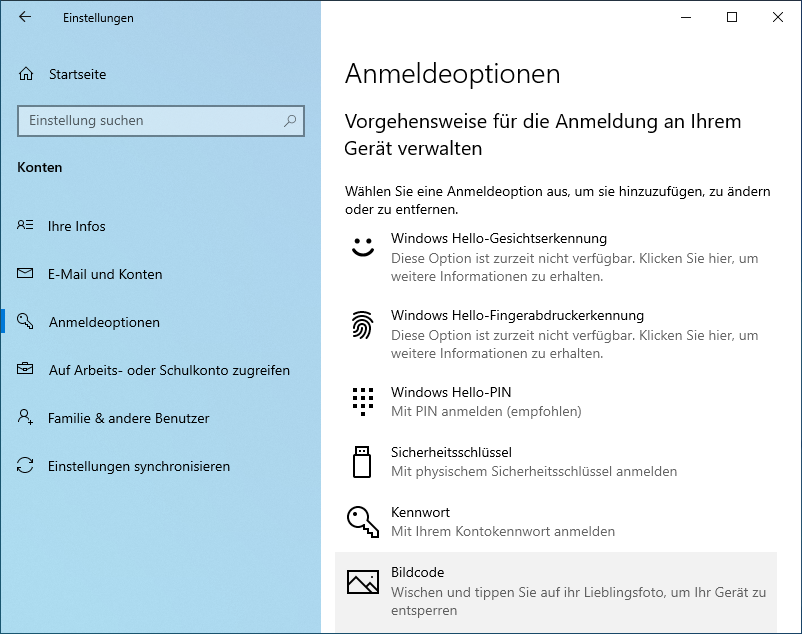Click the Sicherheitsschlüssel USB key icon
This screenshot has height=634, width=802.
pyautogui.click(x=361, y=461)
